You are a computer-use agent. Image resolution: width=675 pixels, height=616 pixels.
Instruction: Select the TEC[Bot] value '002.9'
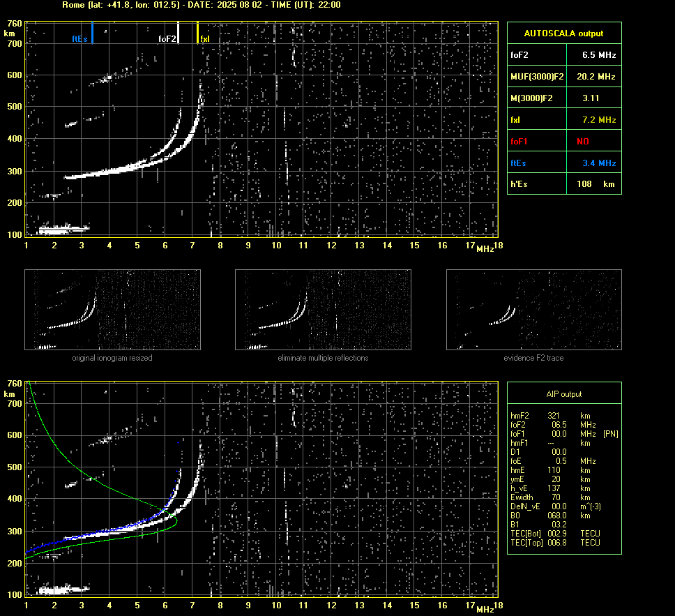point(557,533)
